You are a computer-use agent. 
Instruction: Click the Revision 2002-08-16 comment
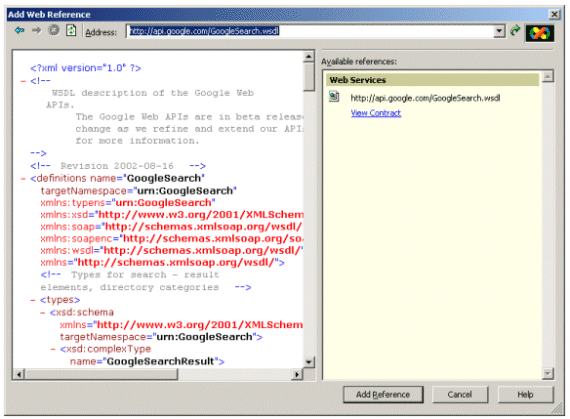point(117,166)
